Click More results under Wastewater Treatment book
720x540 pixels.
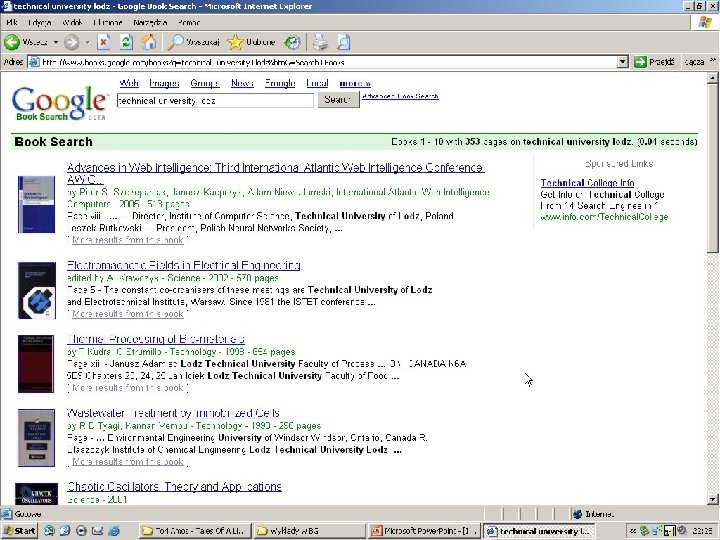(x=128, y=461)
